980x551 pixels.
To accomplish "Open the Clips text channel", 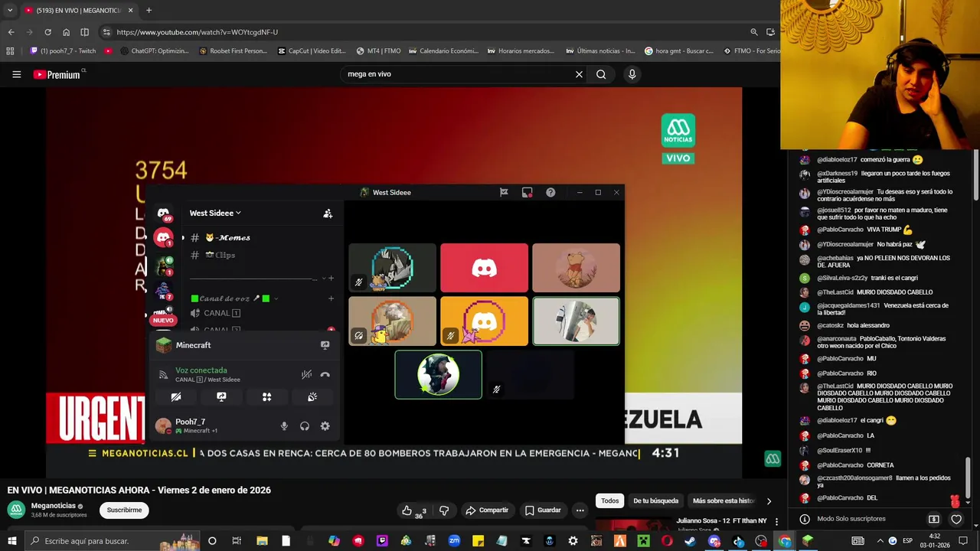I will pos(220,255).
